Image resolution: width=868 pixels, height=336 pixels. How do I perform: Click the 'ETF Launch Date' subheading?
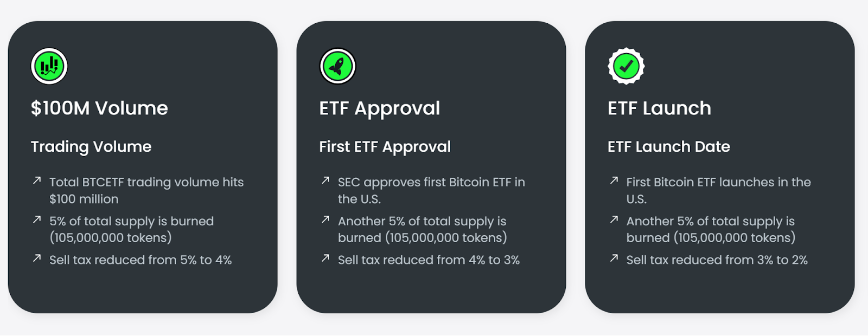point(669,146)
